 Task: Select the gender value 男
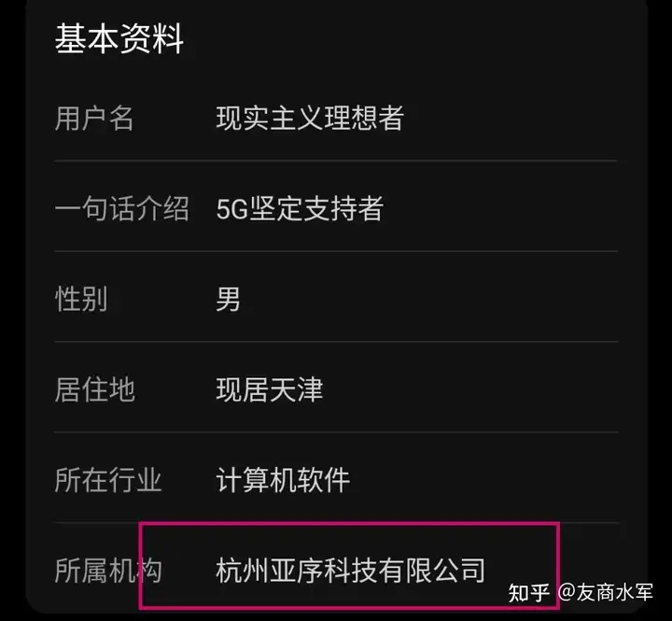click(x=228, y=299)
